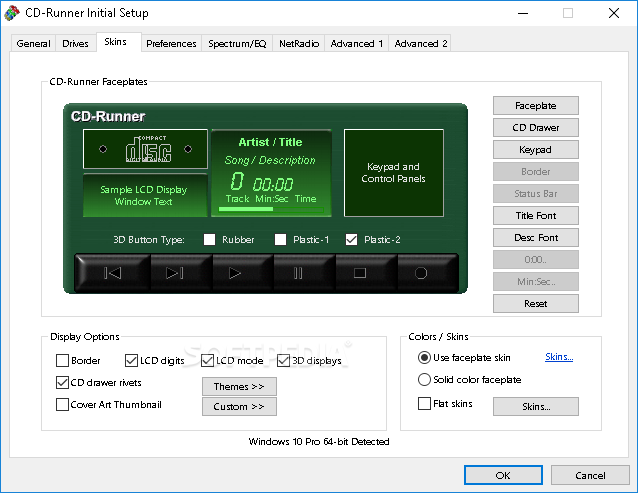Go to the Advanced 2 tab
The image size is (638, 493).
421,44
